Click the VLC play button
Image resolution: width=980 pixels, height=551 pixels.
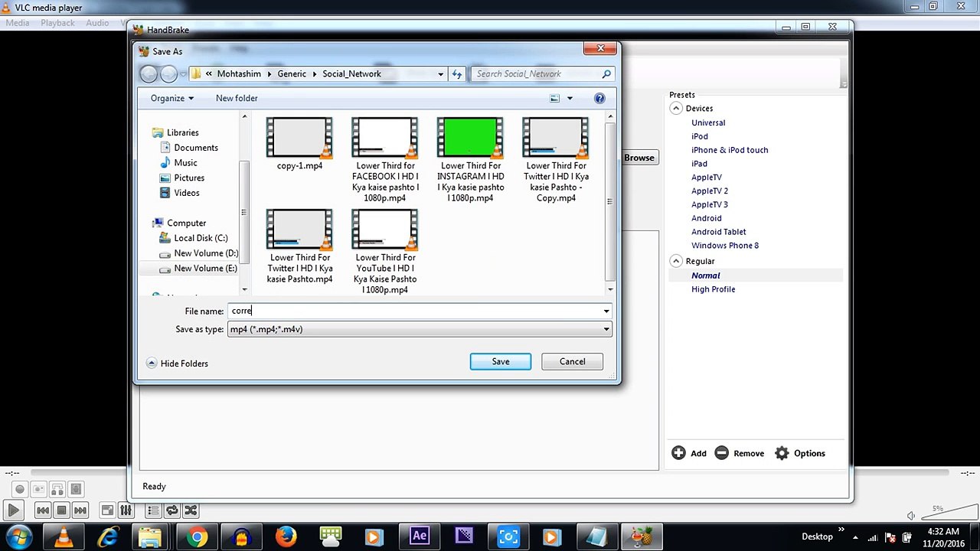click(x=13, y=510)
